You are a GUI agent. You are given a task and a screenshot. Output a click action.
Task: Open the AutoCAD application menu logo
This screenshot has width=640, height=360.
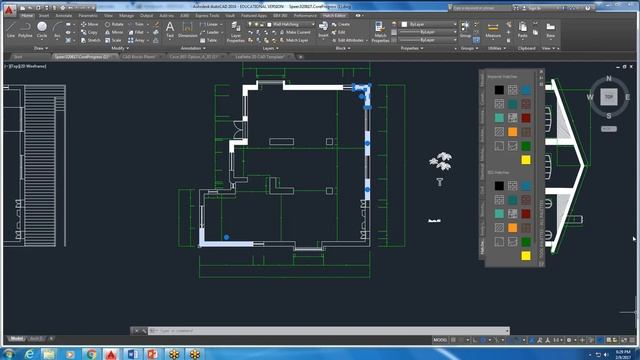(x=9, y=10)
